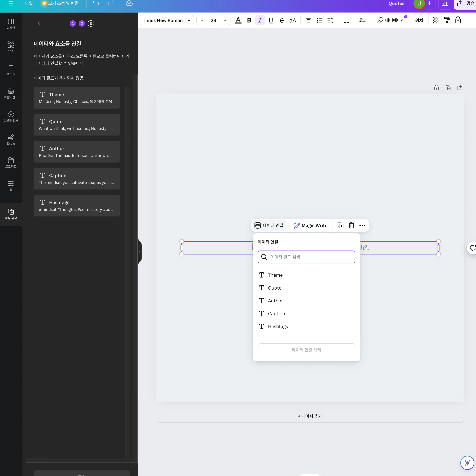
Task: Open the Elements (요소) sidebar panel
Action: [x=11, y=47]
